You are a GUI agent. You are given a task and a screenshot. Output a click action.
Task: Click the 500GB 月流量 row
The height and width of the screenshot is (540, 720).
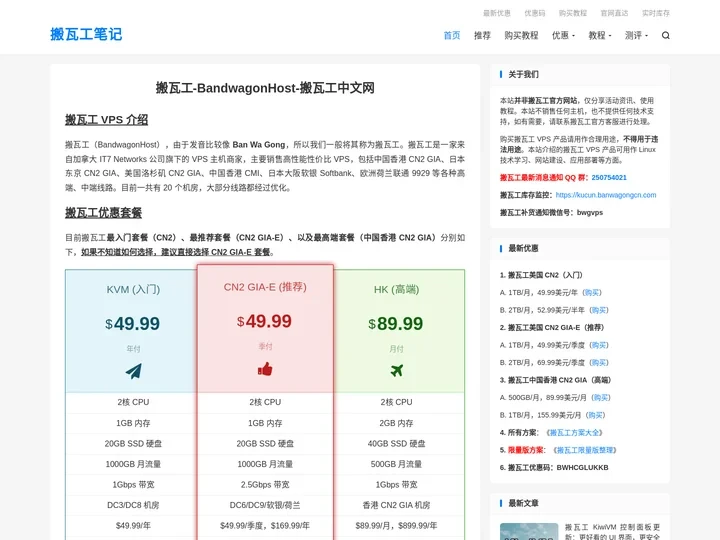pos(396,464)
